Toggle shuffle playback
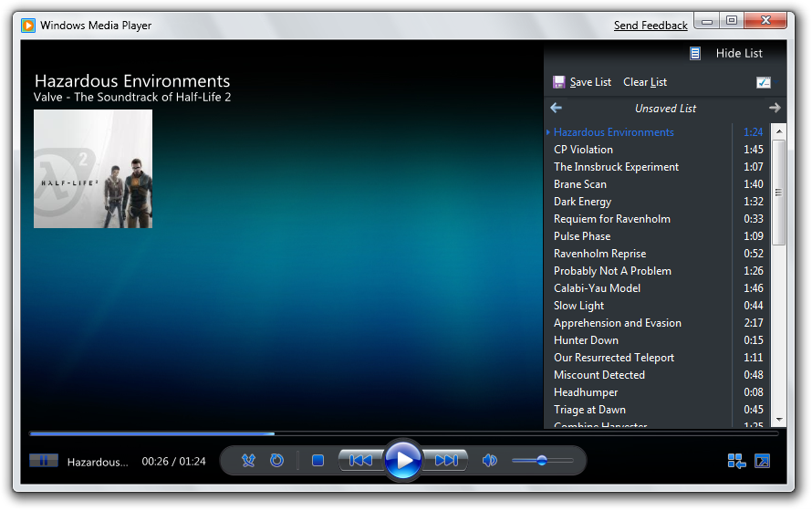This screenshot has height=511, width=812. point(248,461)
